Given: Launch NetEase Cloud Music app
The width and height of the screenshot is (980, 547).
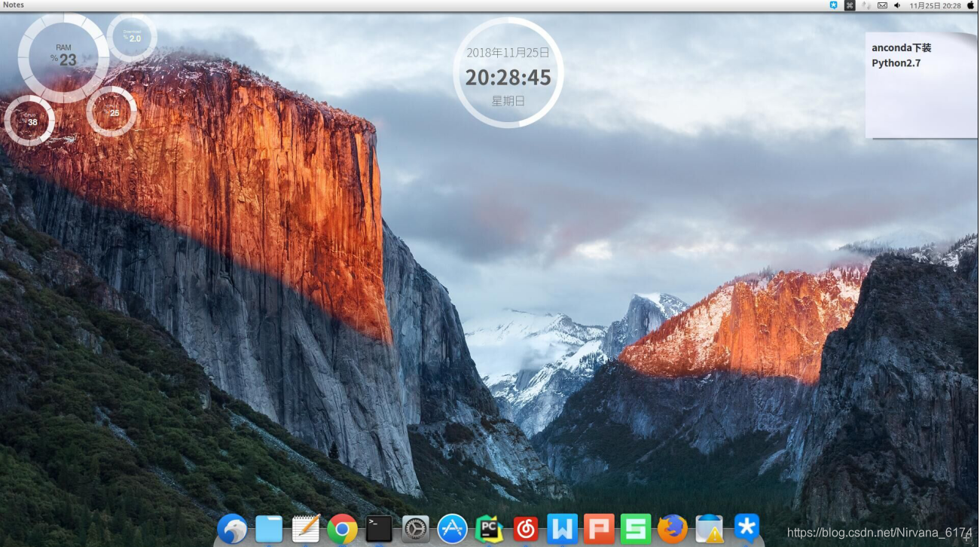Looking at the screenshot, I should tap(525, 529).
